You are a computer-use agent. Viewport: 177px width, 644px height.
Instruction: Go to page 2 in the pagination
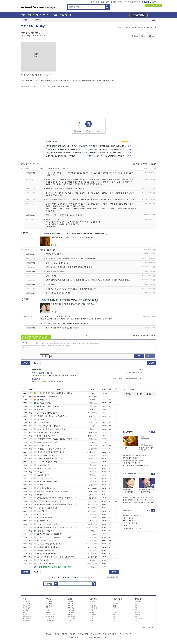(x=50, y=577)
